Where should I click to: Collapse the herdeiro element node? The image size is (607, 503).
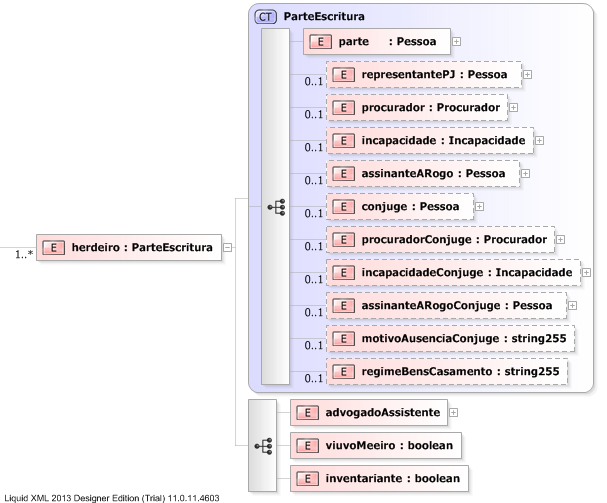(x=229, y=247)
